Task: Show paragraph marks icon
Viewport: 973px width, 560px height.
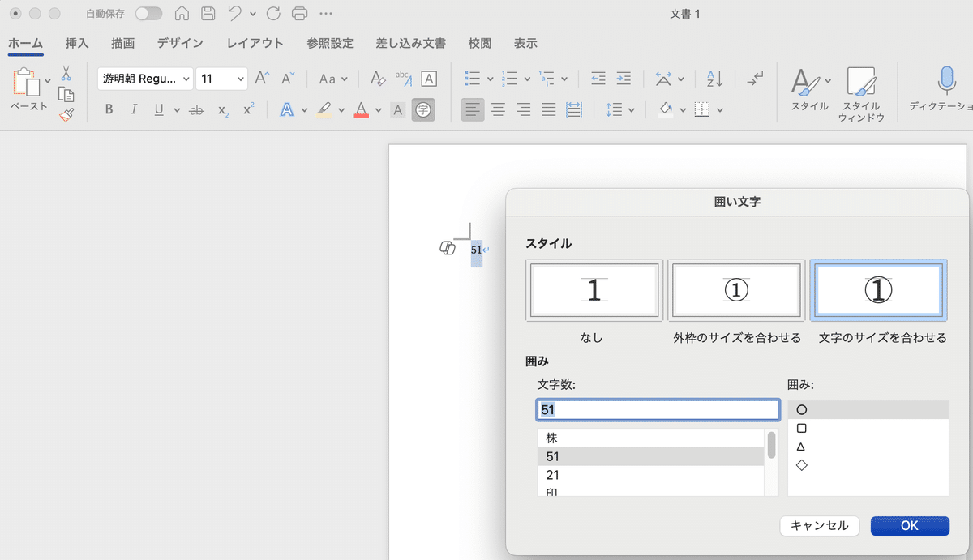Action: pos(755,79)
